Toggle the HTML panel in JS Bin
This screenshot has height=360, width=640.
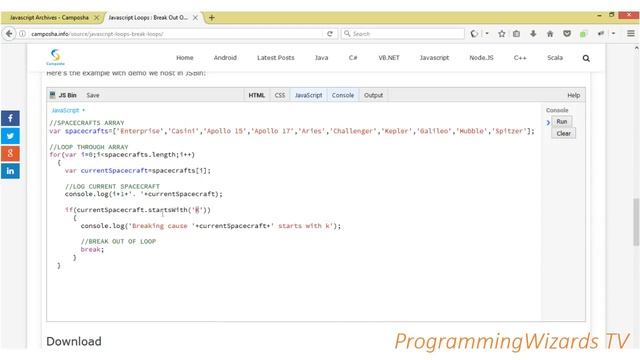[x=256, y=95]
